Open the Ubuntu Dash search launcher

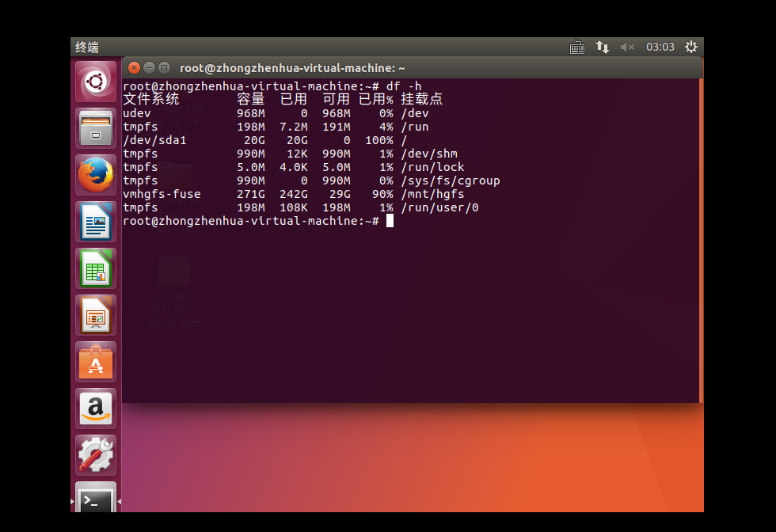point(96,82)
